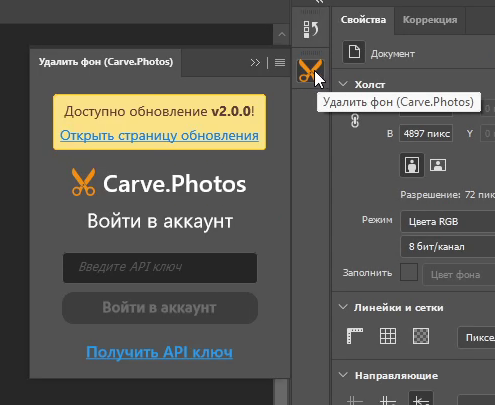This screenshot has width=495, height=405.
Task: Open the Пиксе units dropdown
Action: click(476, 338)
